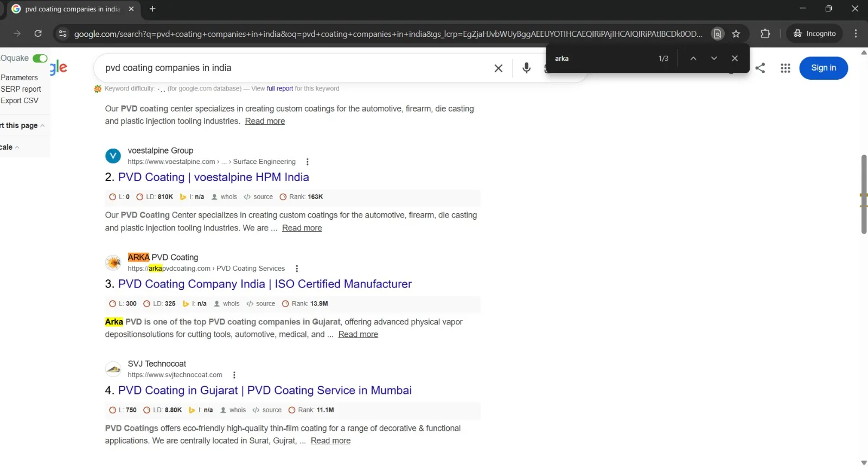
Task: Click the share icon near Sign in
Action: (761, 68)
